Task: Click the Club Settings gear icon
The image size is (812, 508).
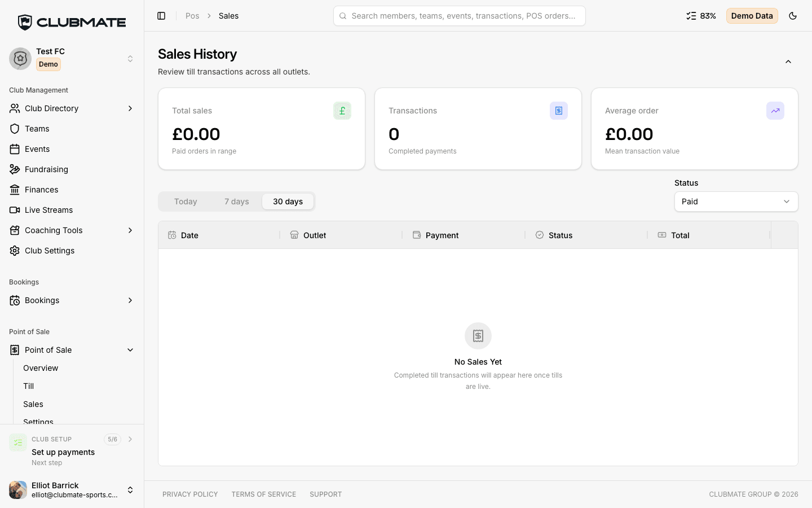Action: [x=15, y=251]
